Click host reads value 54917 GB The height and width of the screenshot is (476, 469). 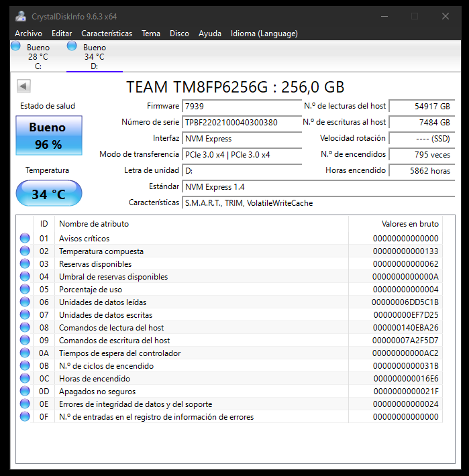click(422, 106)
